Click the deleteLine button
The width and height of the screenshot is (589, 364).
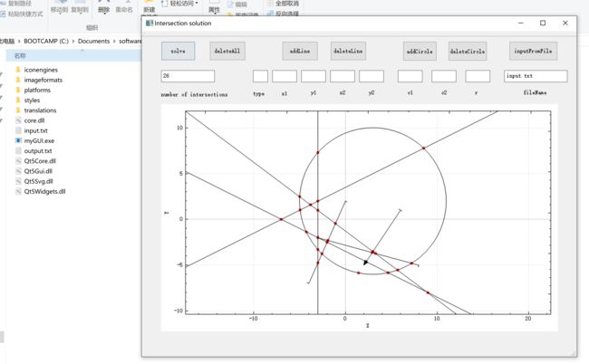click(x=348, y=51)
